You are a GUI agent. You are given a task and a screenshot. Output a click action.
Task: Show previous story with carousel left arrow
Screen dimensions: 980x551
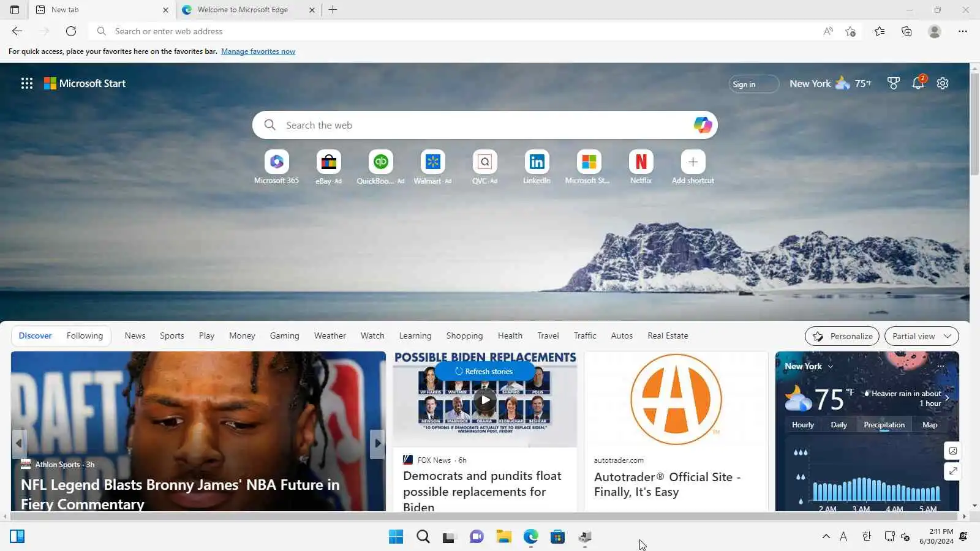coord(19,443)
